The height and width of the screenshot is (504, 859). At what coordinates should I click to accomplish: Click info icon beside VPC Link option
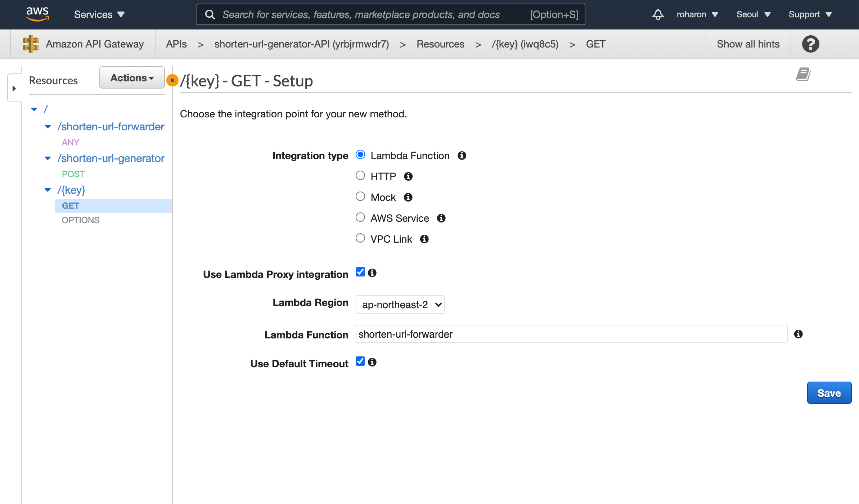[x=424, y=239]
